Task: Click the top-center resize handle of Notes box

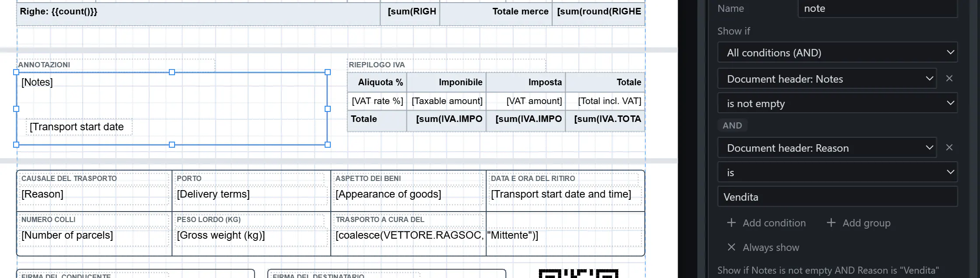Action: (x=172, y=72)
